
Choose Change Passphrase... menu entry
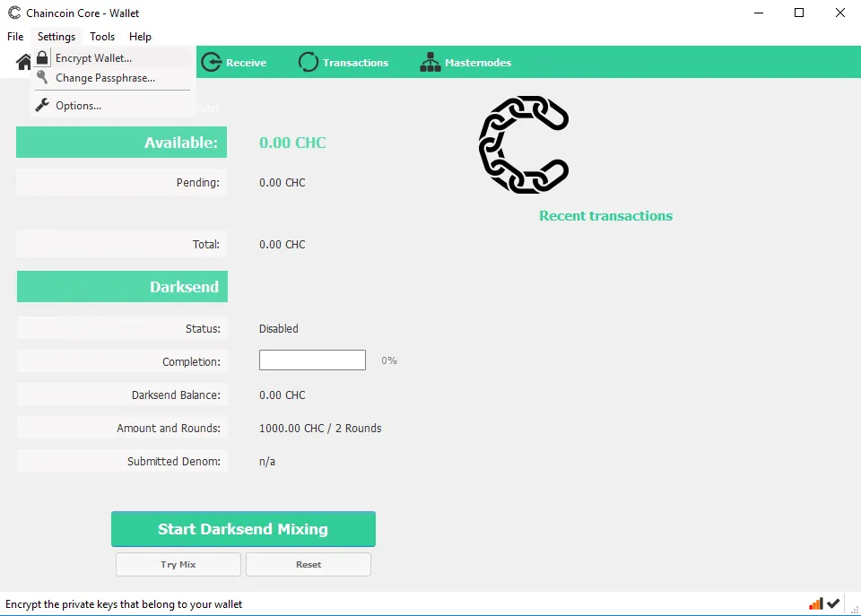tap(113, 77)
